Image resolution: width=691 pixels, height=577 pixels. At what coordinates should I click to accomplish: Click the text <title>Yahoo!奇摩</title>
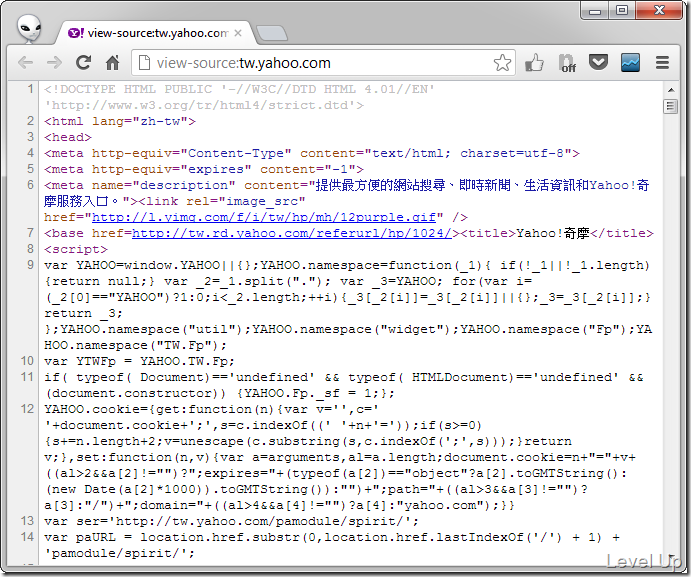click(557, 233)
